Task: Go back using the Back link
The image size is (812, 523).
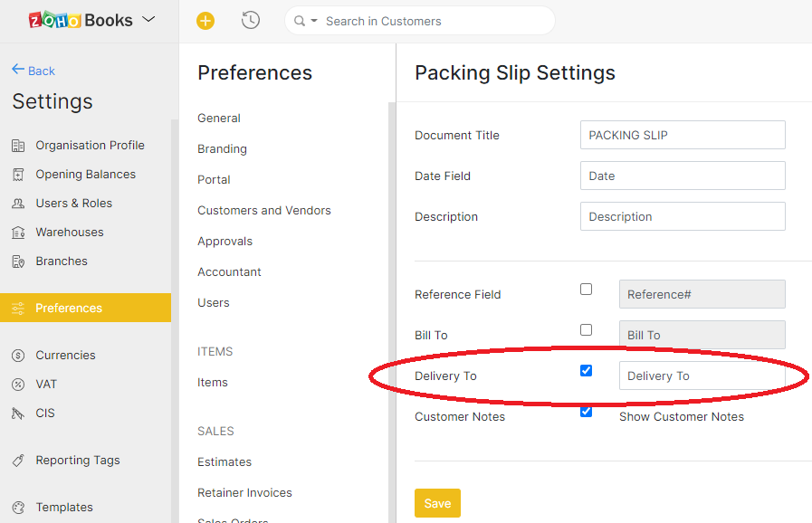Action: 33,71
